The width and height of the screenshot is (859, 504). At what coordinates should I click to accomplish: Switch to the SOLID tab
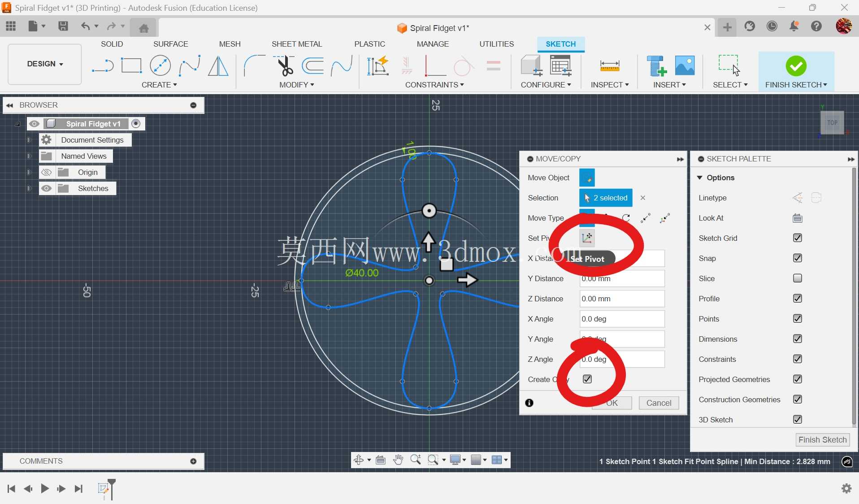pyautogui.click(x=112, y=44)
